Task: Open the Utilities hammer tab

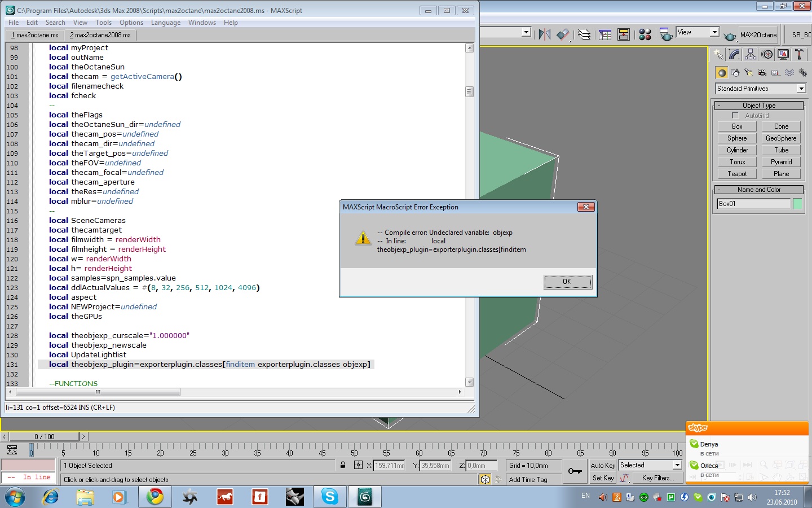Action: click(800, 54)
